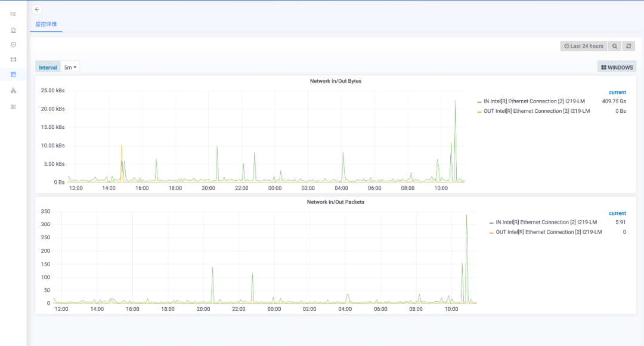Viewport: 644px width, 346px height.
Task: Click the WINDOWS dashboard button
Action: click(x=617, y=67)
